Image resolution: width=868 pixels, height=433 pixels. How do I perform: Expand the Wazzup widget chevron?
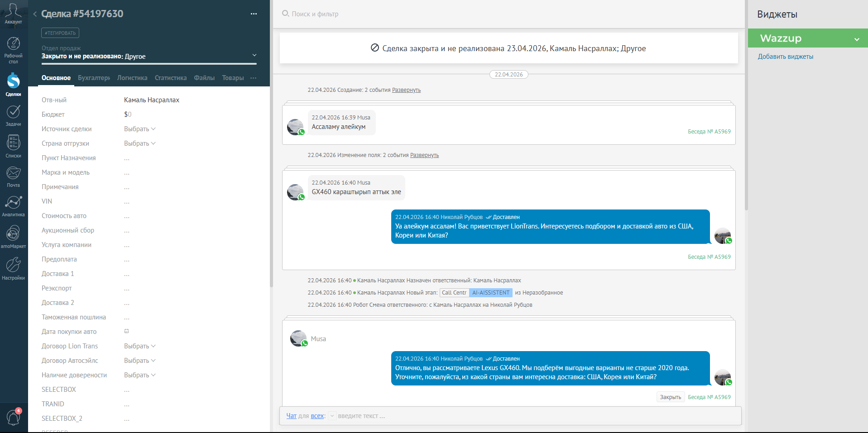point(857,39)
